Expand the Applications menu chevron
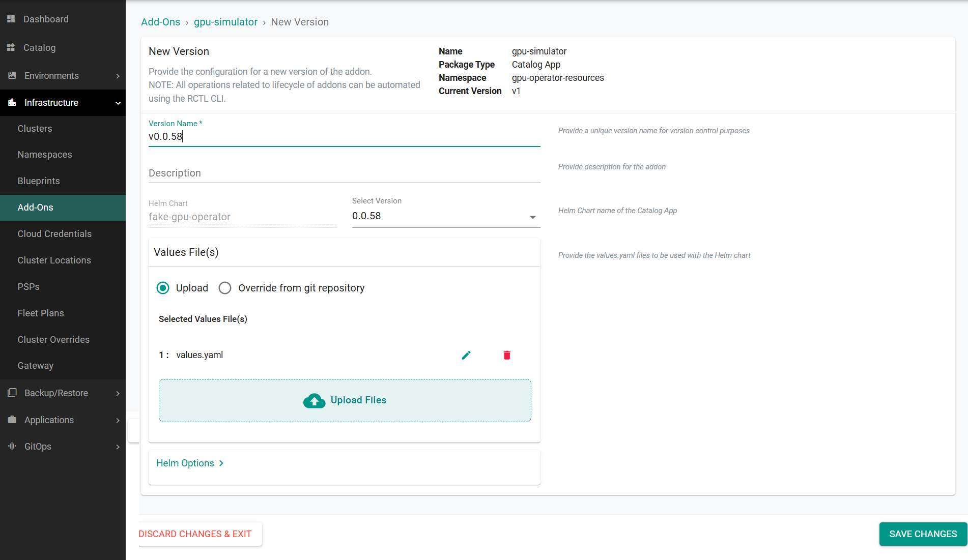Image resolution: width=968 pixels, height=560 pixels. (118, 420)
